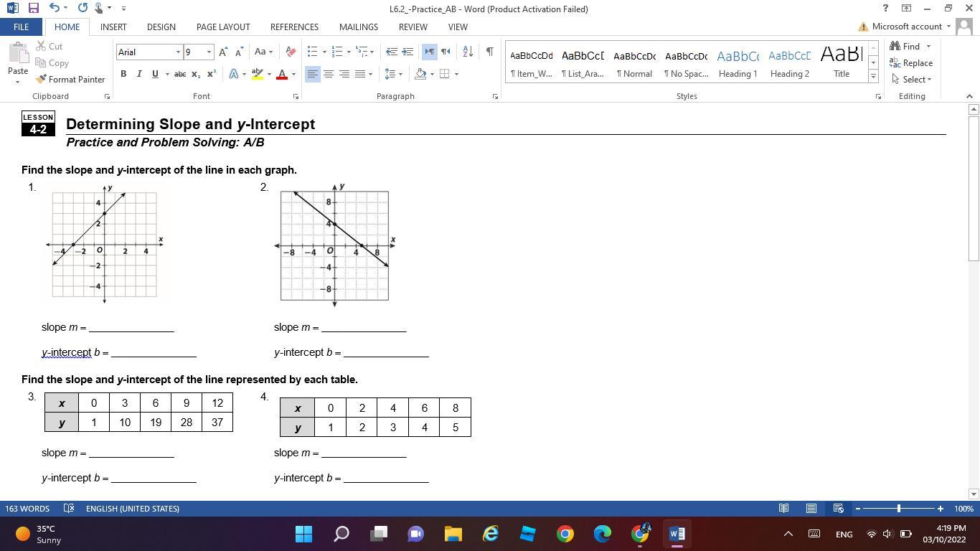Clear all formatting icon

click(291, 52)
